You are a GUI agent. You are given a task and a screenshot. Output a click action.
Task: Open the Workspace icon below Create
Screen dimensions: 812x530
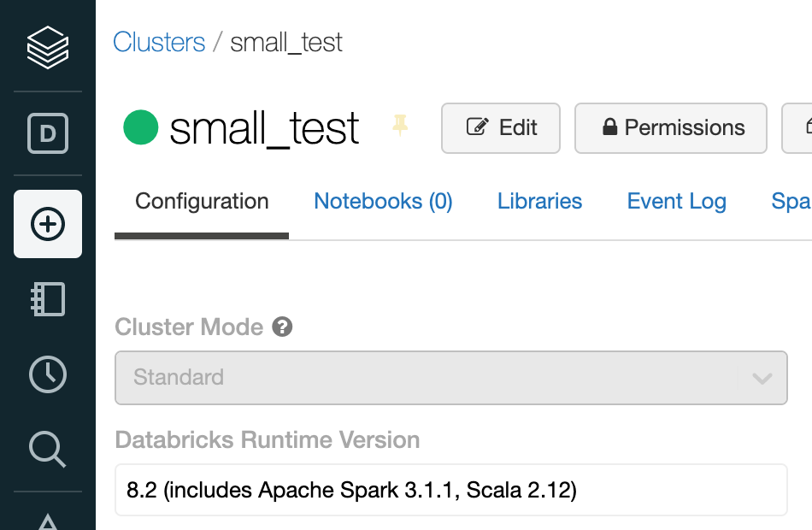tap(47, 299)
